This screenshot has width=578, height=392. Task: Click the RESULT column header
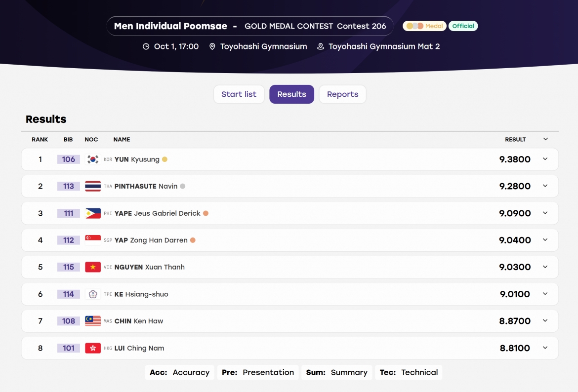[515, 139]
